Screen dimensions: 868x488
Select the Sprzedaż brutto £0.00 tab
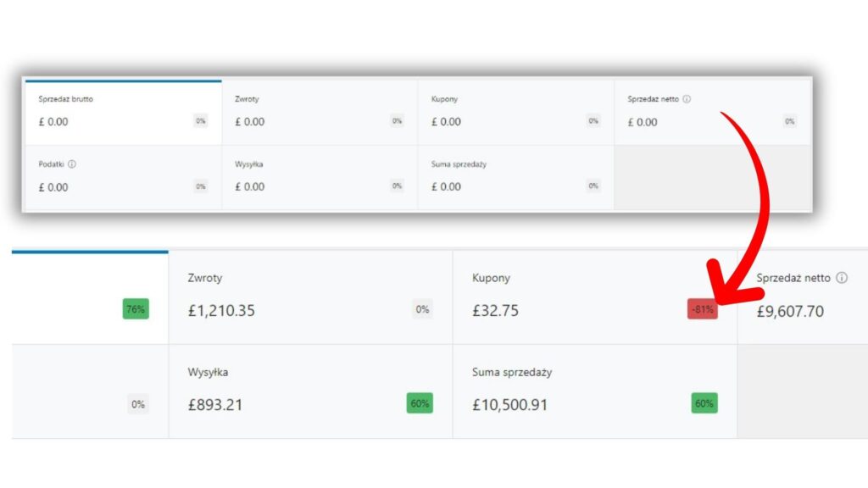tap(123, 112)
